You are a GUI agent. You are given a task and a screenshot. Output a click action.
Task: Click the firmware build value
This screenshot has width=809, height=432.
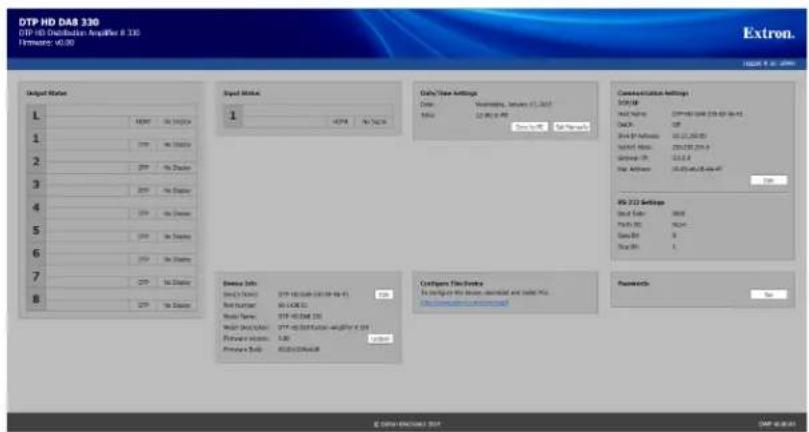point(299,349)
